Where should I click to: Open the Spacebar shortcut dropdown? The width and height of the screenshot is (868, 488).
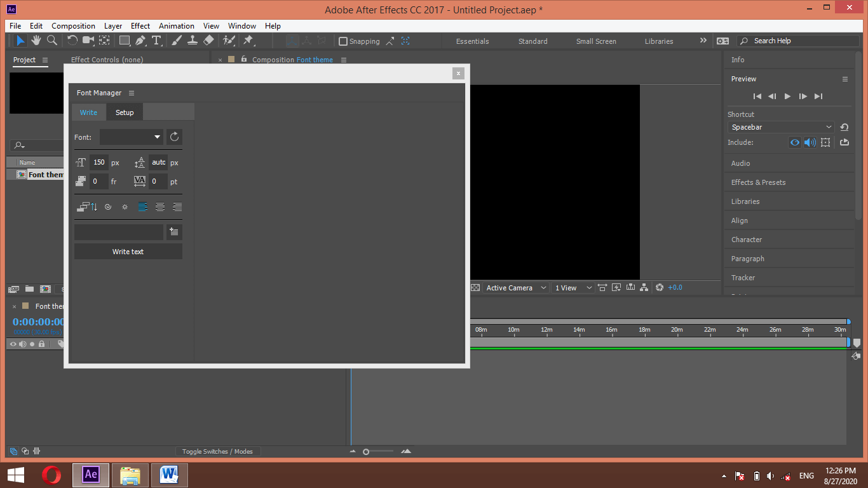780,126
